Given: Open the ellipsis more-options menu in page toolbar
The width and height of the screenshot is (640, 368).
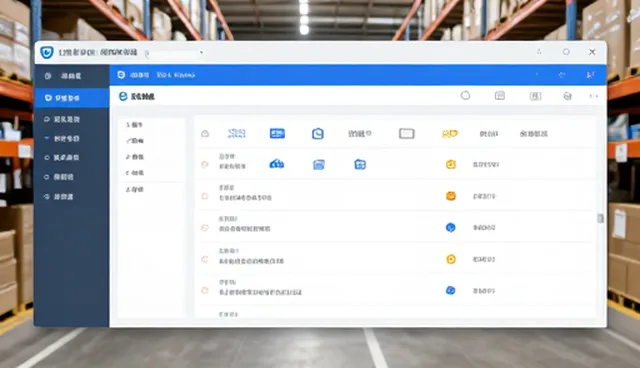Looking at the screenshot, I should [593, 96].
